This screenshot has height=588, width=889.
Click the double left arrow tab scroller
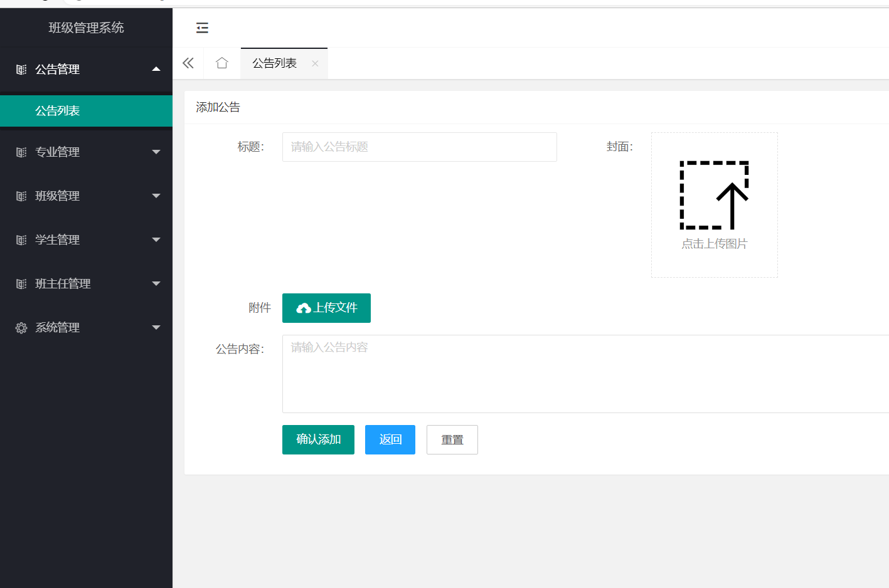click(x=188, y=63)
